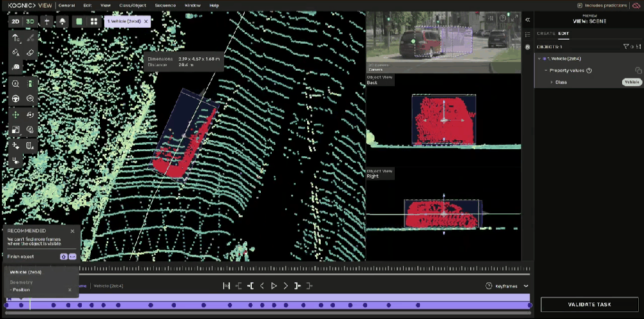Open the Edit menu
This screenshot has width=644, height=319.
[x=88, y=5]
